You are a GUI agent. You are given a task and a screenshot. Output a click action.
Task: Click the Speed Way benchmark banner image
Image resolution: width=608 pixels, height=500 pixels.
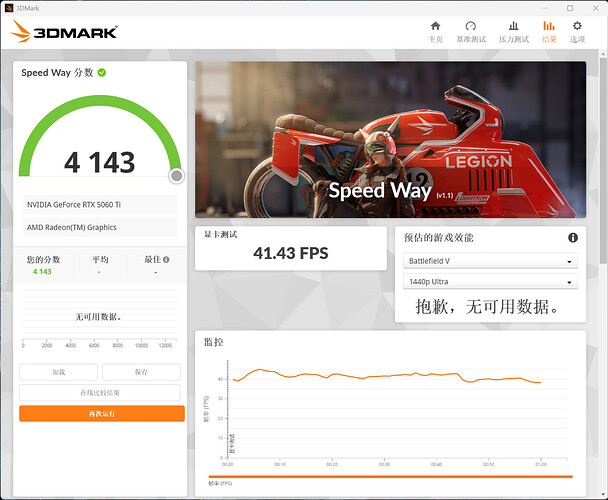(390, 140)
